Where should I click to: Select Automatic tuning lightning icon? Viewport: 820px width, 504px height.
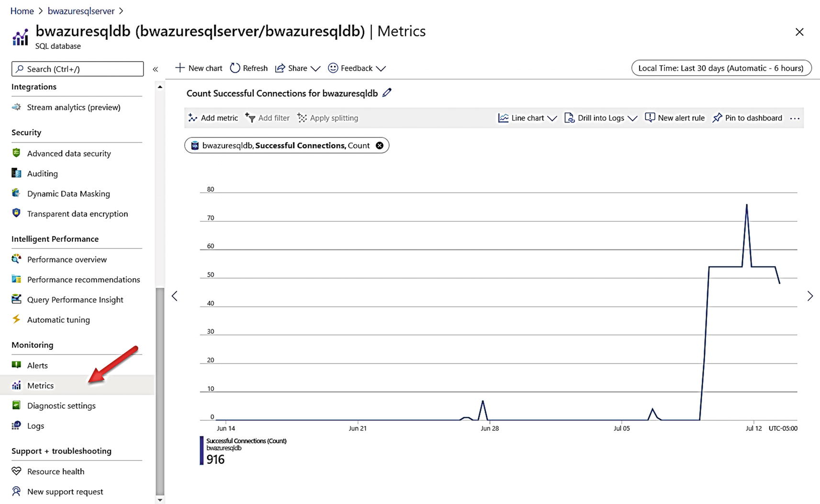(16, 319)
